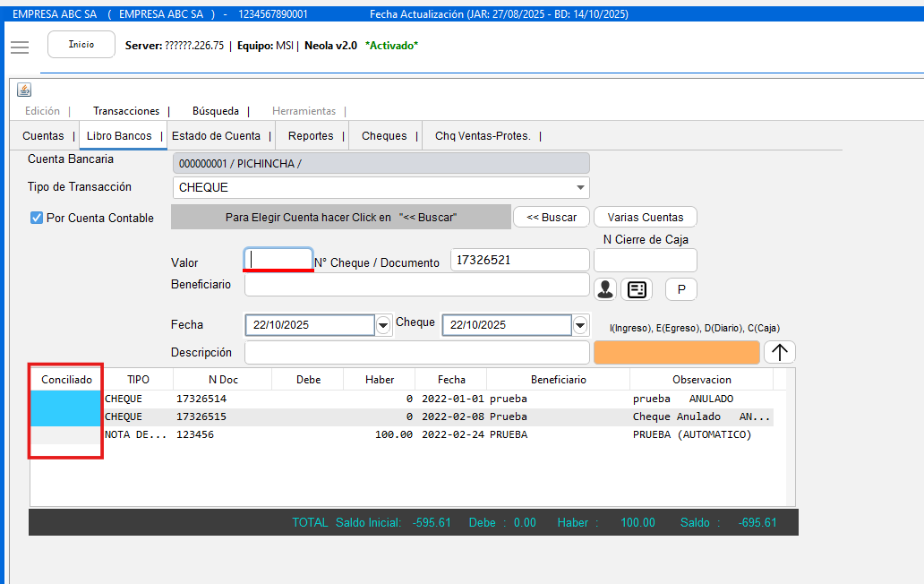Image resolution: width=924 pixels, height=584 pixels.
Task: Click the P button
Action: click(x=681, y=289)
